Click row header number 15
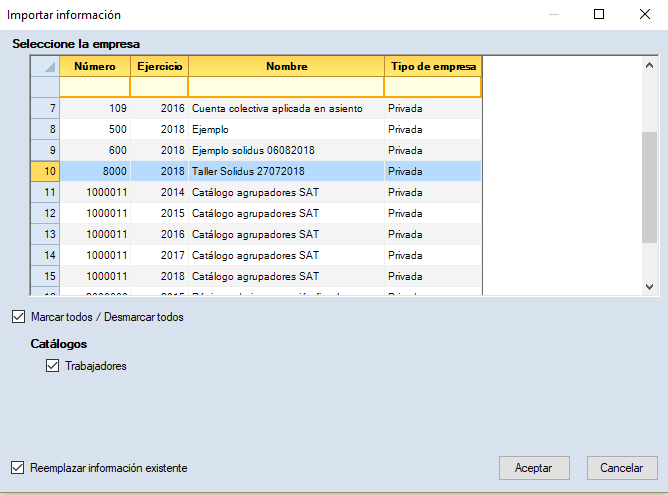The width and height of the screenshot is (668, 495). 45,276
